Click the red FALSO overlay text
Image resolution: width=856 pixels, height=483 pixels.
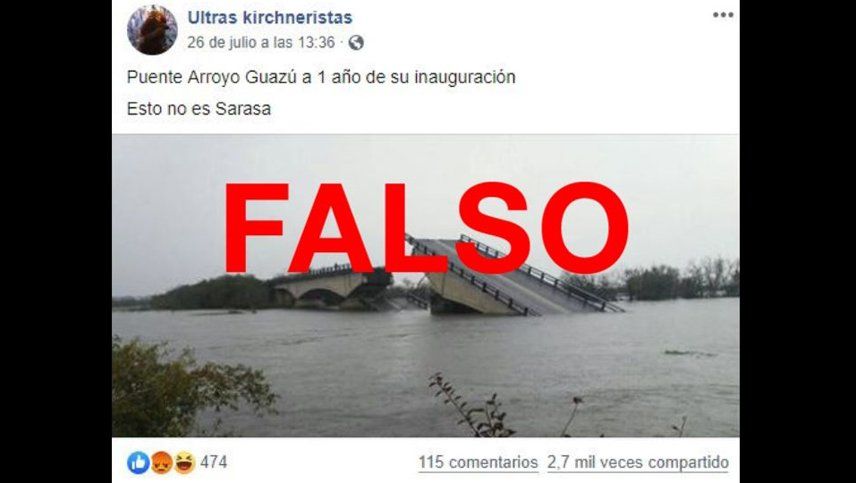click(426, 228)
